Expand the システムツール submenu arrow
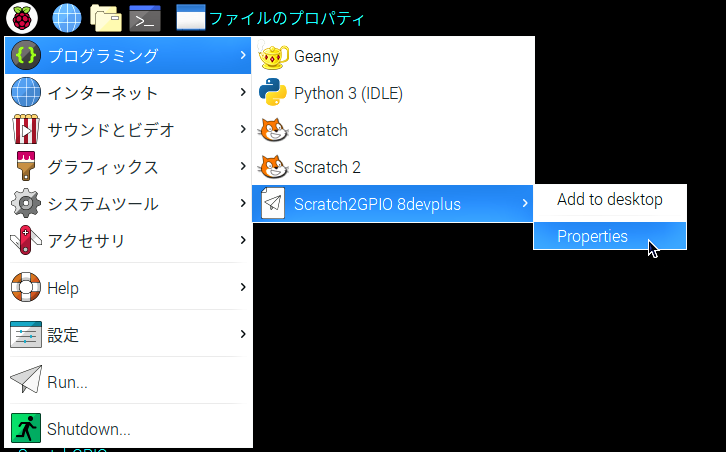Image resolution: width=726 pixels, height=452 pixels. coord(243,203)
